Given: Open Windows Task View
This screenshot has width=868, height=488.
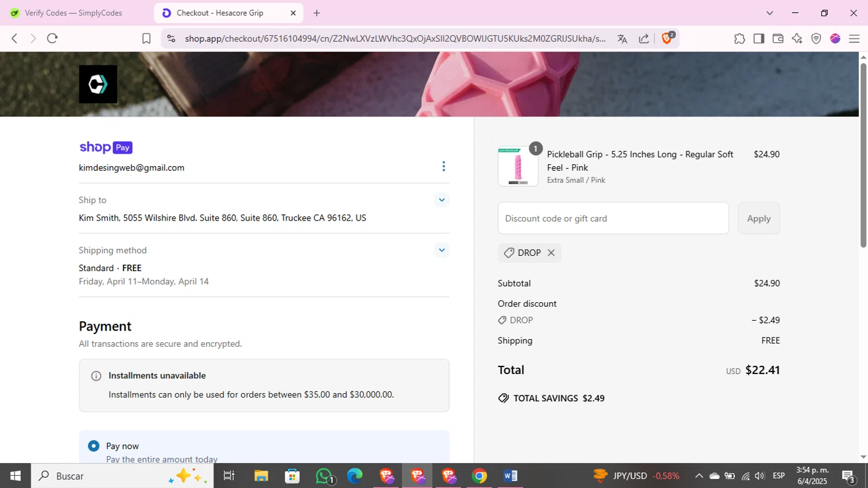Looking at the screenshot, I should 229,476.
